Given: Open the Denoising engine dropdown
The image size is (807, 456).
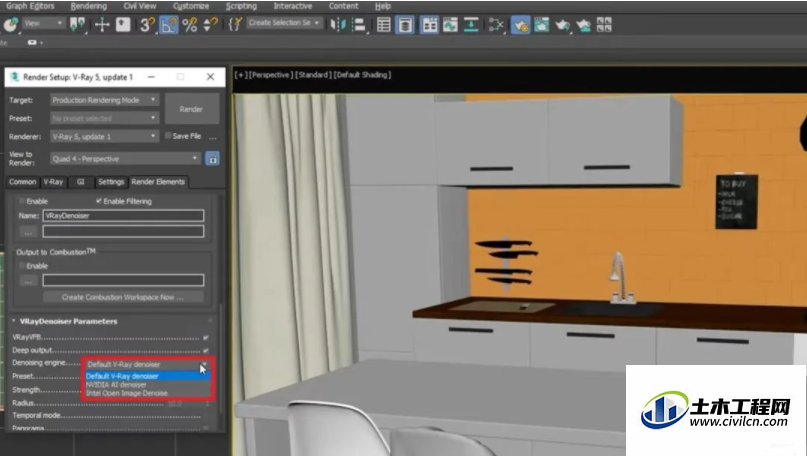Looking at the screenshot, I should [x=147, y=364].
